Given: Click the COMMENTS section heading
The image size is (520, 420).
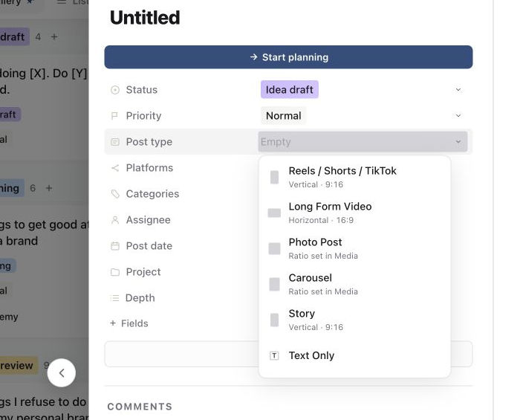Looking at the screenshot, I should (x=140, y=407).
